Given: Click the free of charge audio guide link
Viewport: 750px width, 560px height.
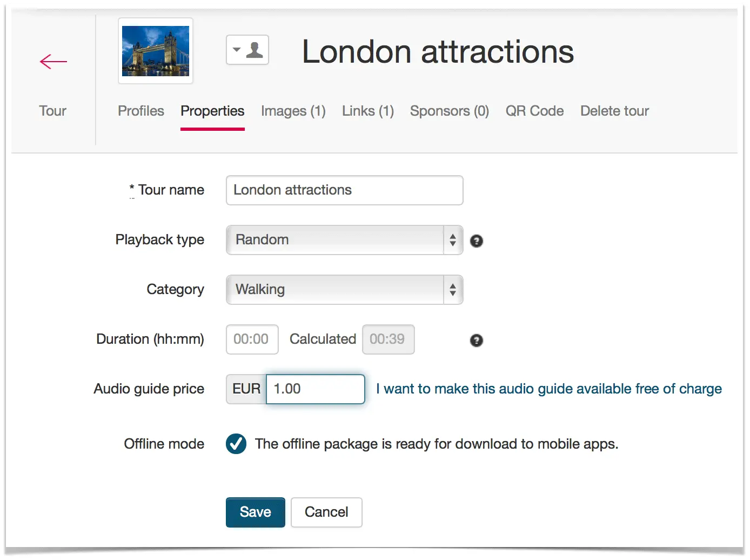Looking at the screenshot, I should (549, 389).
